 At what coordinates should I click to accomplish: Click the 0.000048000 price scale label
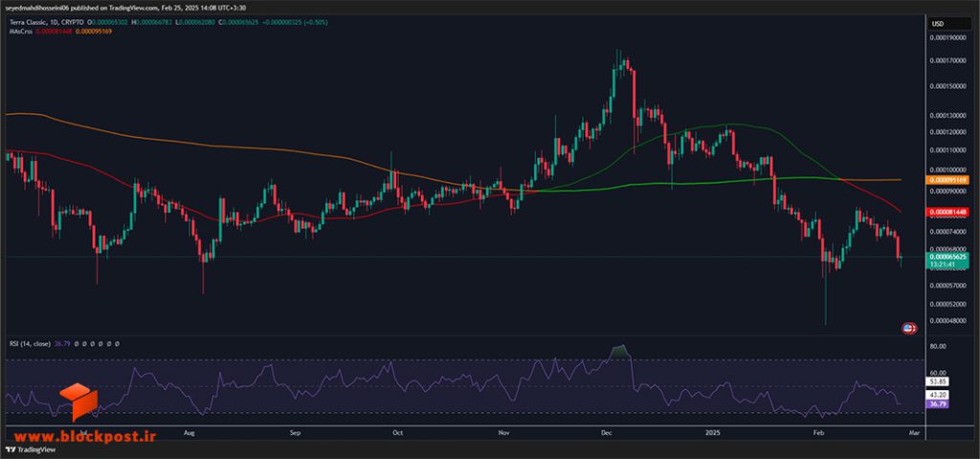tap(948, 321)
